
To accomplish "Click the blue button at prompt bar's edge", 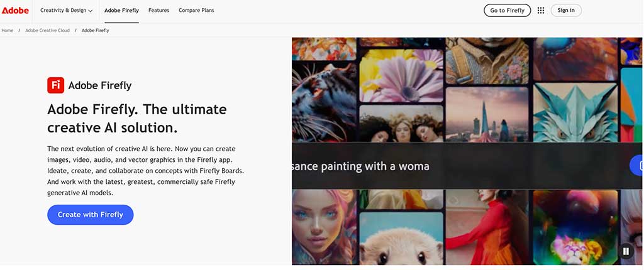I will coord(636,166).
